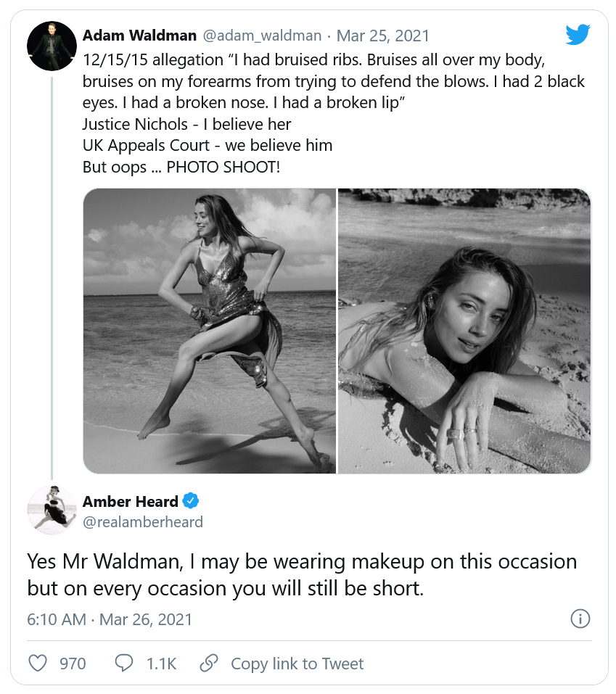Image resolution: width=616 pixels, height=694 pixels.
Task: Click the Amber Heard display name
Action: pos(131,501)
